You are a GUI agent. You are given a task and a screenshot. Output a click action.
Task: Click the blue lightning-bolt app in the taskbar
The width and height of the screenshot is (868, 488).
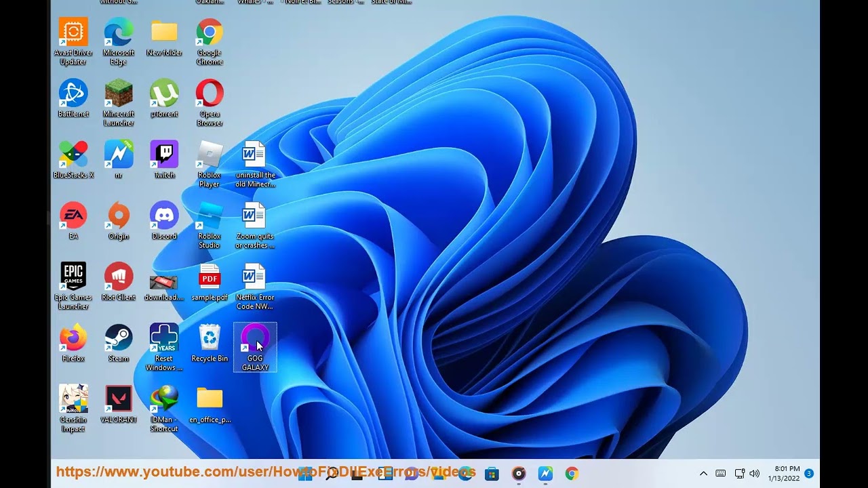tap(545, 474)
